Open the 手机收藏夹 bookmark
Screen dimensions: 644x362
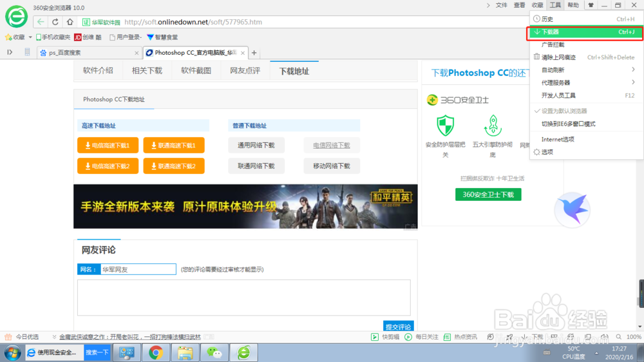pos(53,37)
